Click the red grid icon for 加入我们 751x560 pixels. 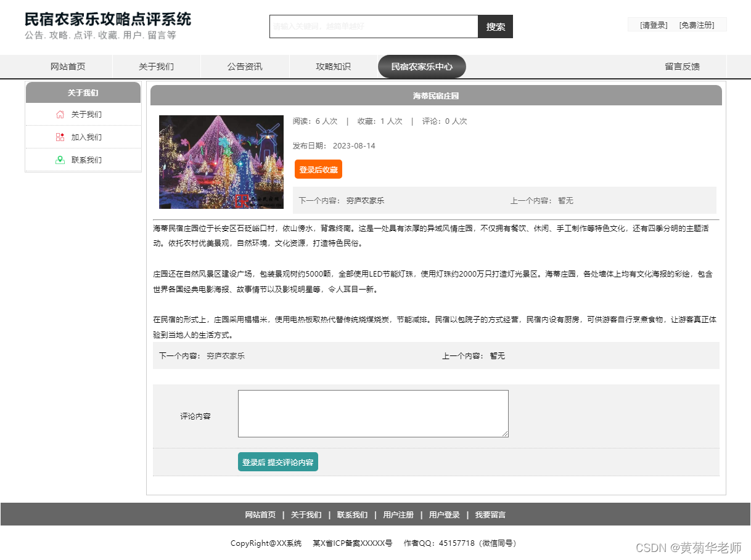60,137
